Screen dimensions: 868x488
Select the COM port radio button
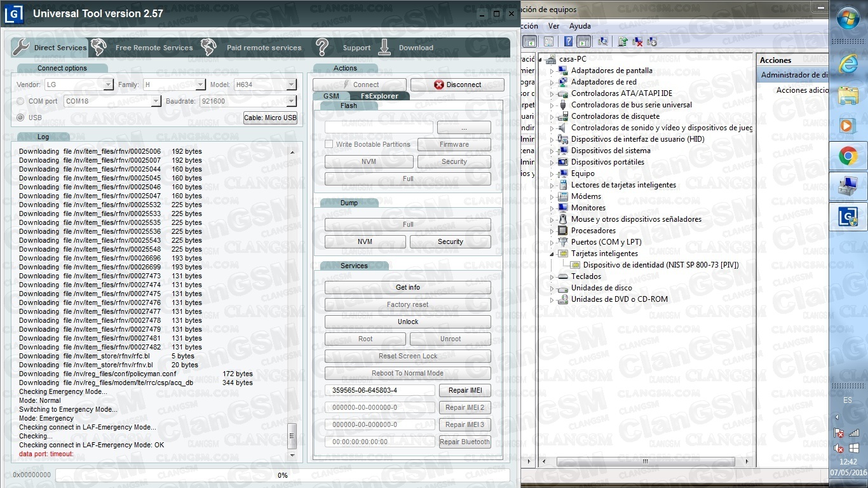click(x=21, y=101)
